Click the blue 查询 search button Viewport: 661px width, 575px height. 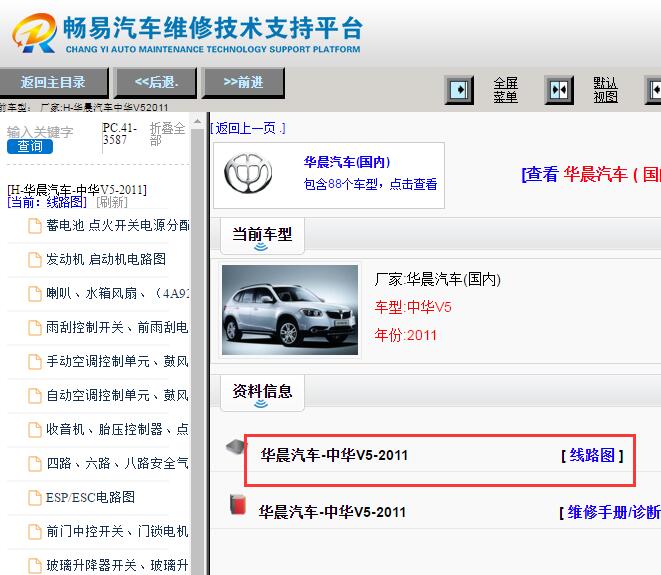click(30, 146)
